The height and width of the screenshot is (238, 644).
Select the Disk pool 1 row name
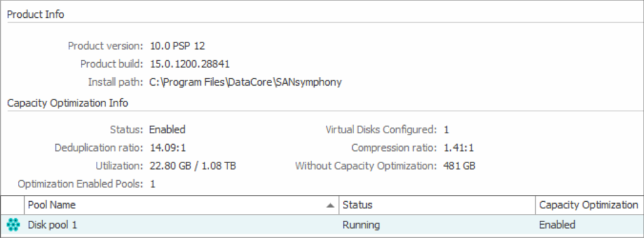click(x=52, y=225)
